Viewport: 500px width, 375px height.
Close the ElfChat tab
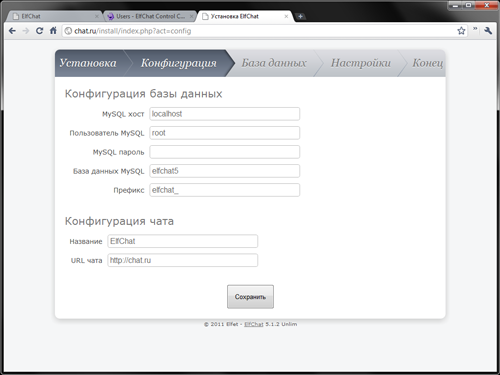[x=97, y=16]
